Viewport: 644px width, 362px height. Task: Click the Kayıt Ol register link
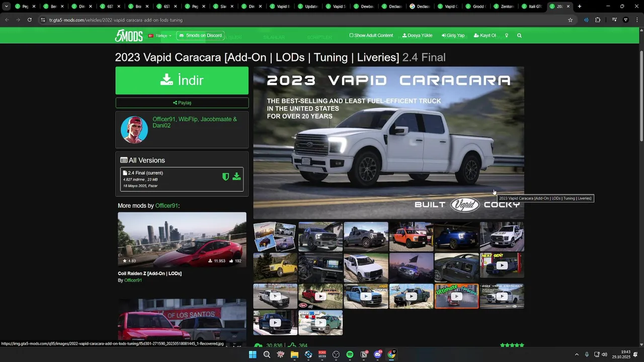[x=485, y=36]
